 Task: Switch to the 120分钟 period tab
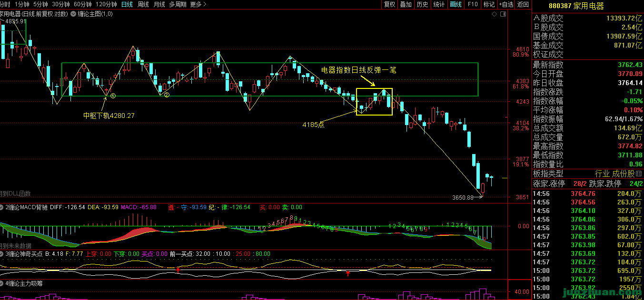(106, 4)
